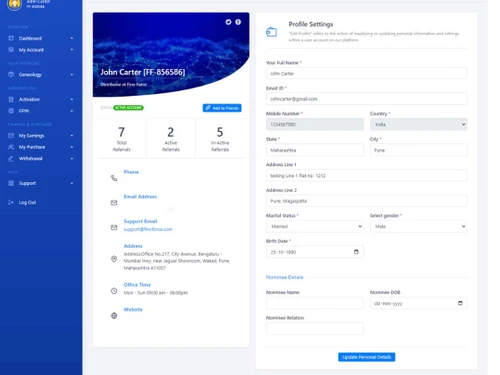
Task: Click the Support sidebar icon
Action: (x=11, y=183)
